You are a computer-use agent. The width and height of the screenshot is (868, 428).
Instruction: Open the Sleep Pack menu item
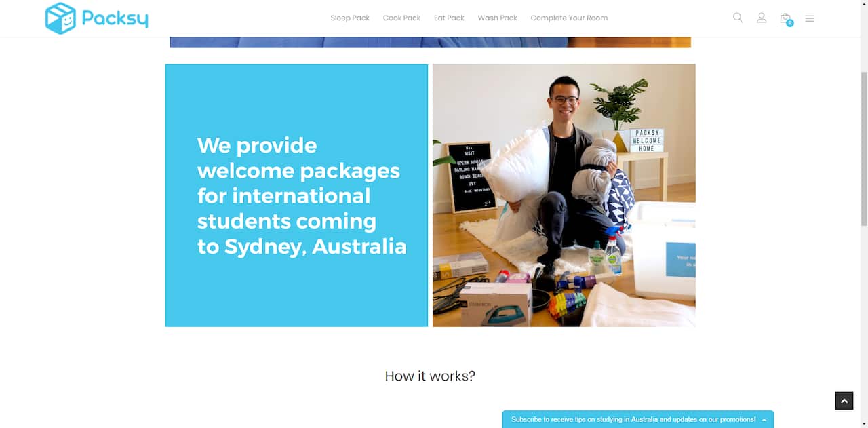[x=350, y=18]
